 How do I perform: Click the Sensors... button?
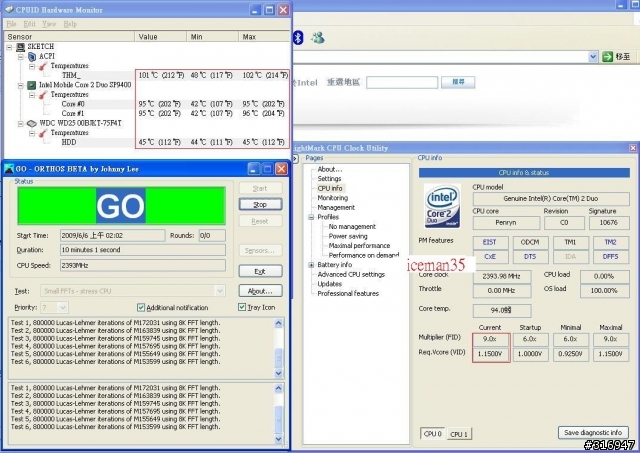coord(260,250)
